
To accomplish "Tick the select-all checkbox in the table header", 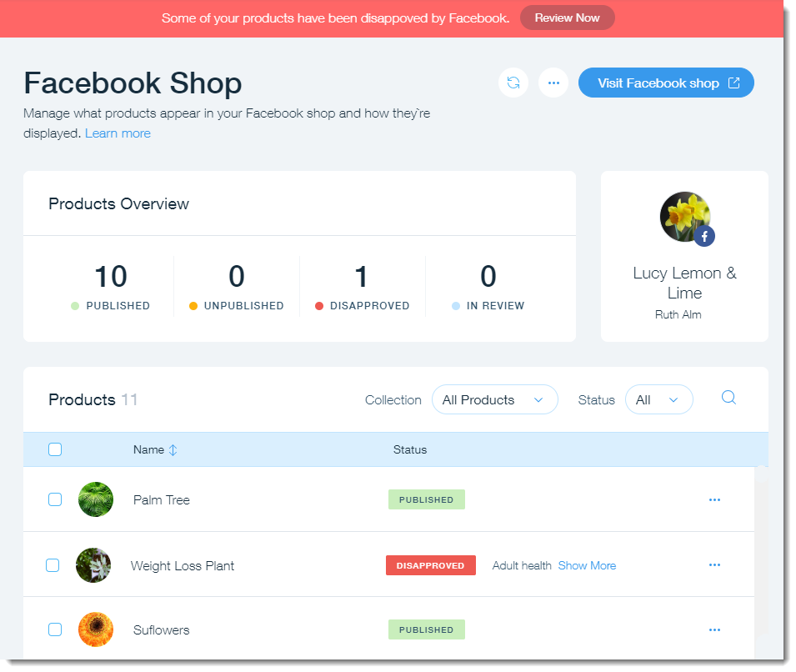I will [x=55, y=449].
